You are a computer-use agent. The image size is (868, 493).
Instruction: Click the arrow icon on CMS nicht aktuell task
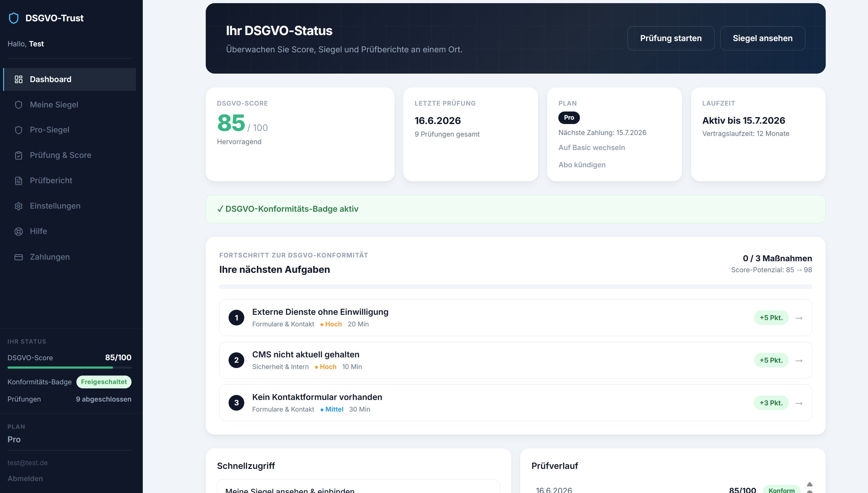tap(799, 361)
